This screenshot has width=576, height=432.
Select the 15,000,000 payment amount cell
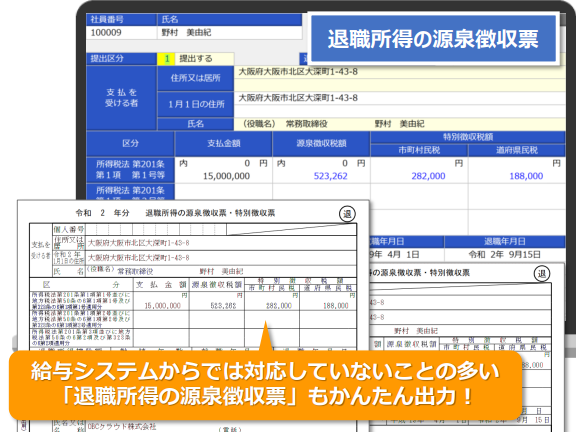[224, 176]
